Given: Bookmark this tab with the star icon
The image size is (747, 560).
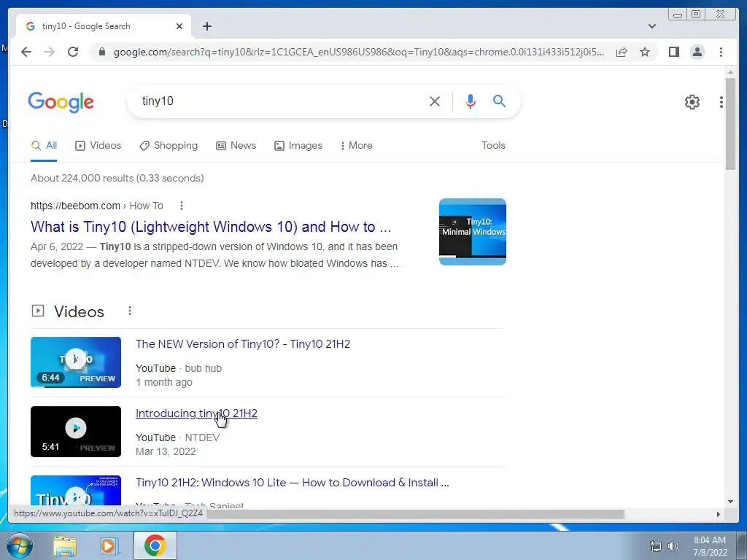Looking at the screenshot, I should 645,52.
